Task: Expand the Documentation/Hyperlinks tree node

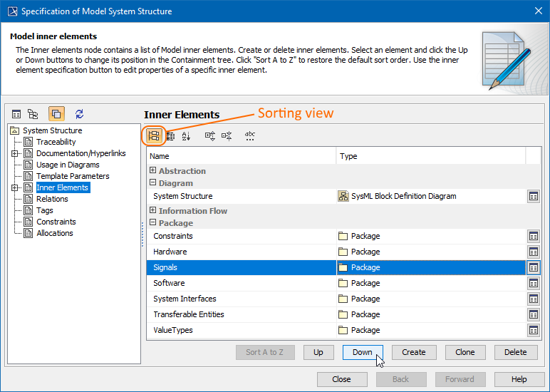Action: point(15,153)
